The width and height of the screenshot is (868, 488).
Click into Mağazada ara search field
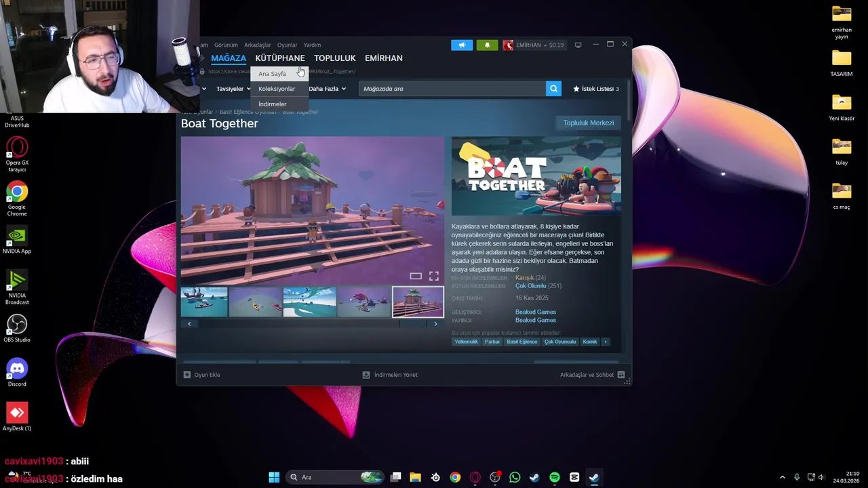452,89
